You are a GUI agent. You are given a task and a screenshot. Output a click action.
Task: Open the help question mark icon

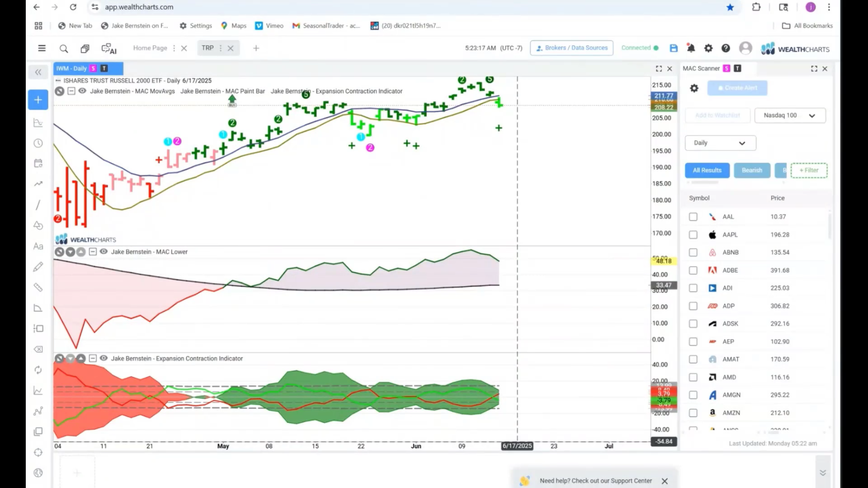(x=726, y=48)
